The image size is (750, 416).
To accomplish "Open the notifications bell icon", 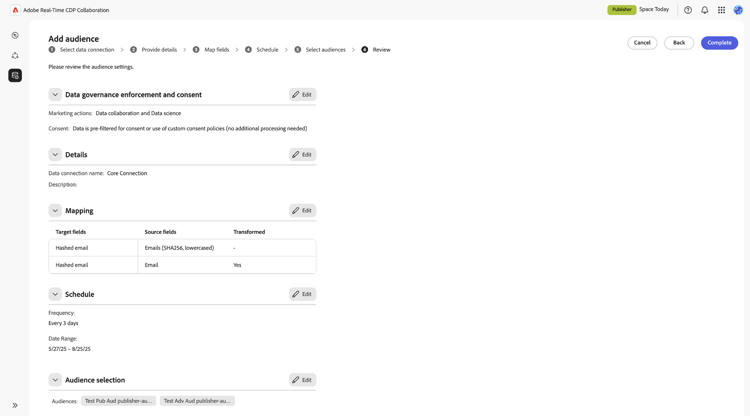I will pyautogui.click(x=705, y=10).
